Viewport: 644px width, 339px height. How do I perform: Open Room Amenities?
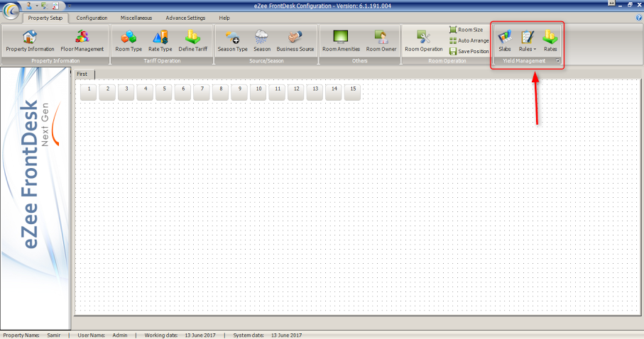coord(341,41)
